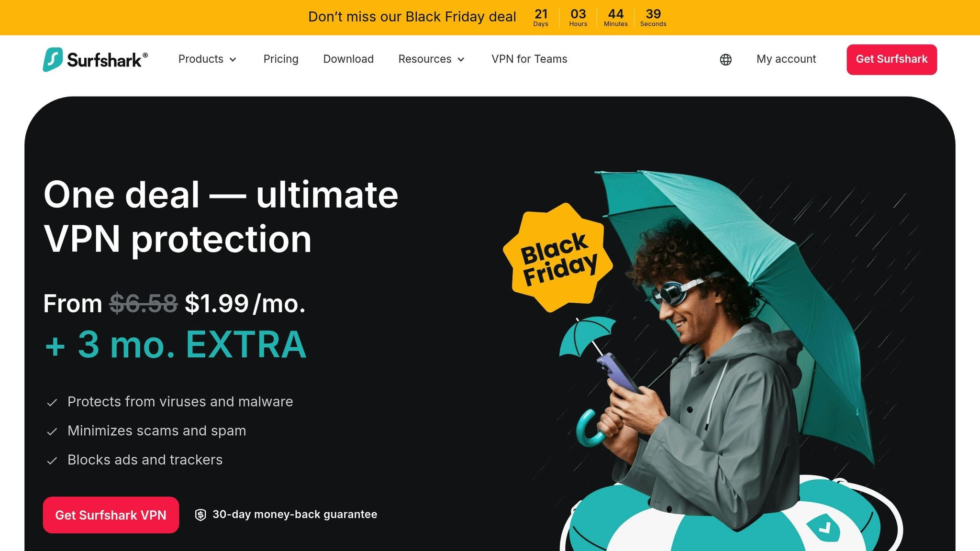The height and width of the screenshot is (551, 980).
Task: Click the chevron arrow next to Products
Action: 233,60
